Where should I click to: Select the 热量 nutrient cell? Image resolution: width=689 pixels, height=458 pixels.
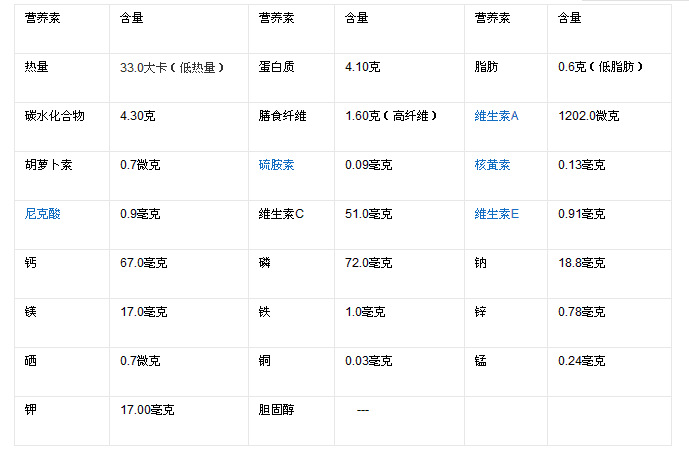point(36,67)
